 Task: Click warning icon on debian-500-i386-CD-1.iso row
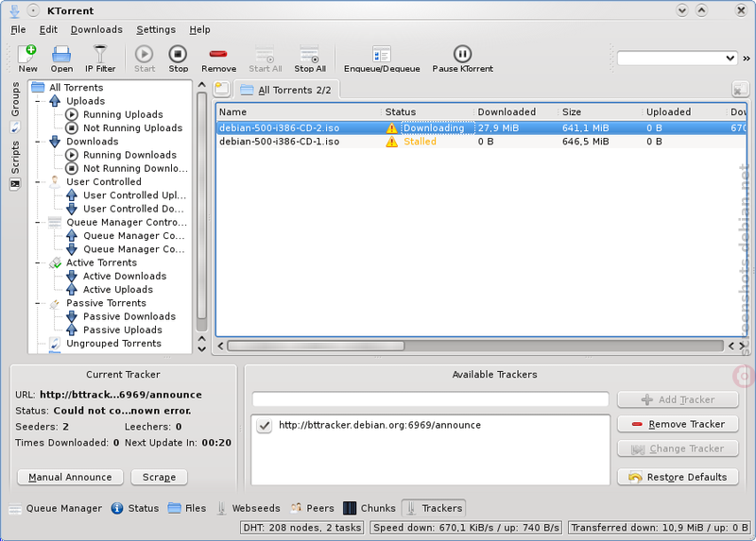[391, 142]
